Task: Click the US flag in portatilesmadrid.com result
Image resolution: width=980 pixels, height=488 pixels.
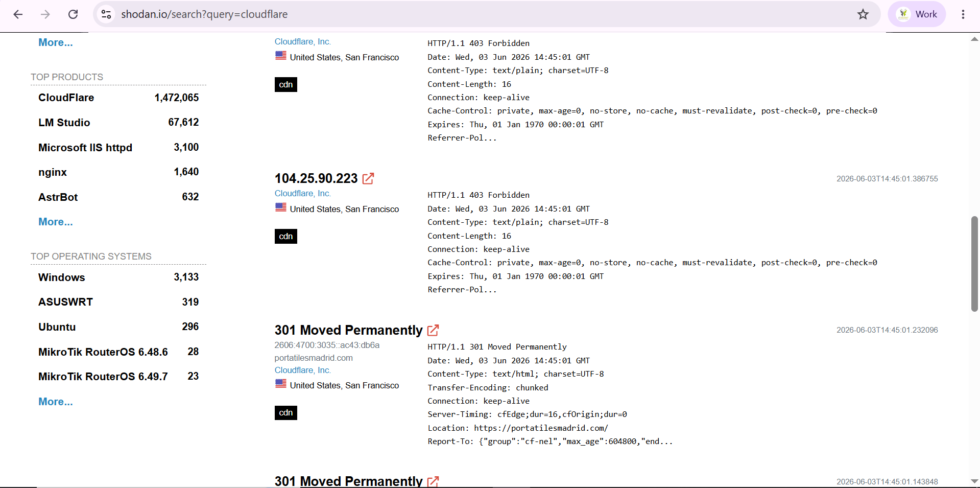Action: pos(281,383)
